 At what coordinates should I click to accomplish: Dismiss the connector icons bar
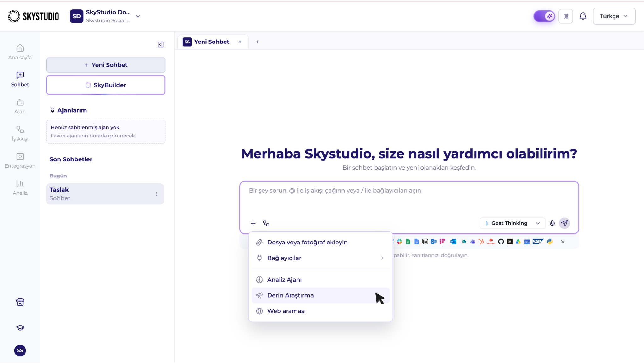[563, 242]
